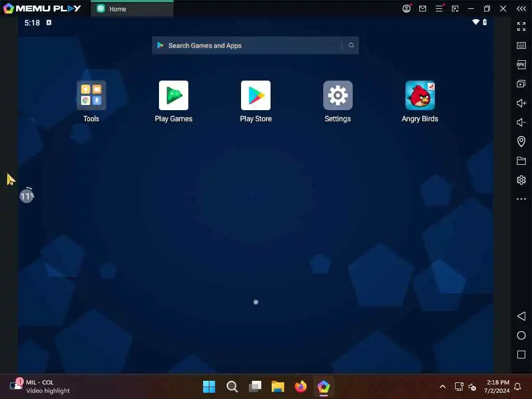Click the Android battery status icon

pyautogui.click(x=485, y=22)
